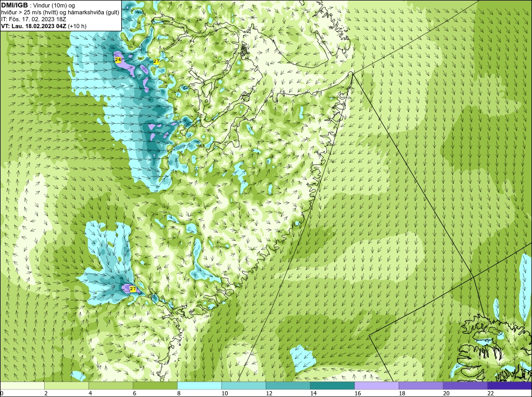The height and width of the screenshot is (397, 532).
Task: Click the yellow "27" gust label right of "26"
Action: pos(156,61)
